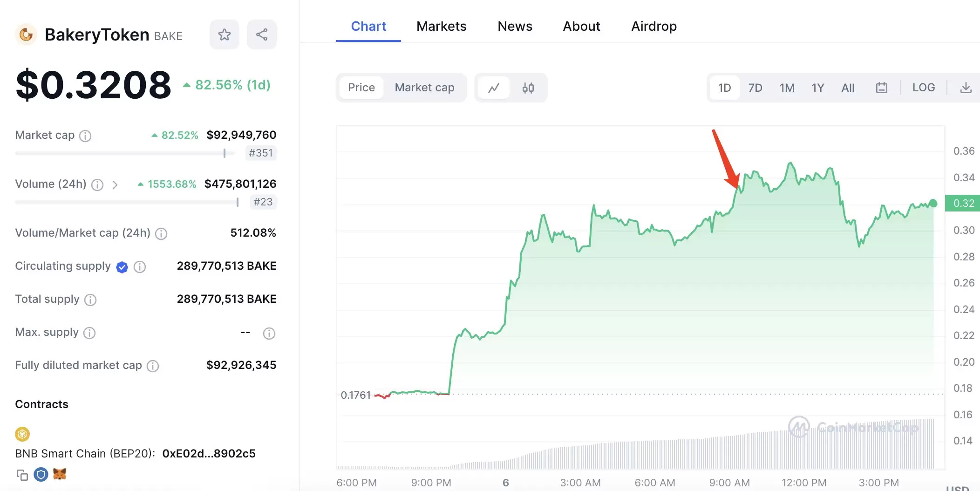Add token to MetaMask via fox icon
This screenshot has width=980, height=491.
click(60, 474)
